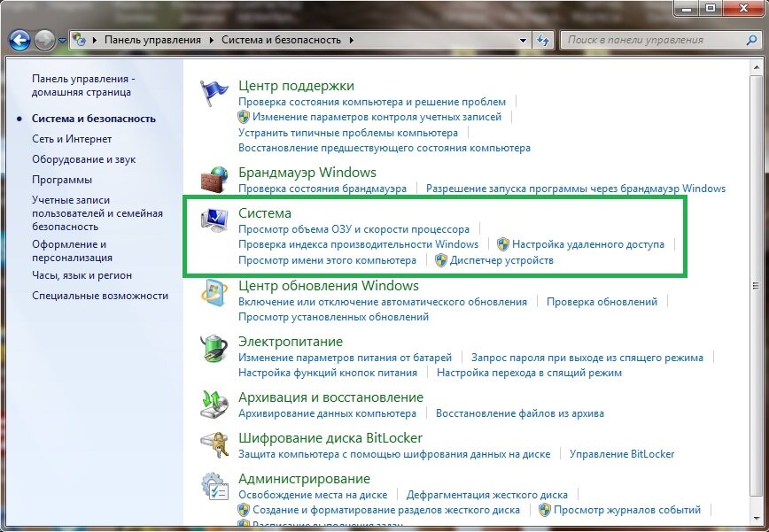
Task: Open Центр обновления Windows heading
Action: (329, 286)
